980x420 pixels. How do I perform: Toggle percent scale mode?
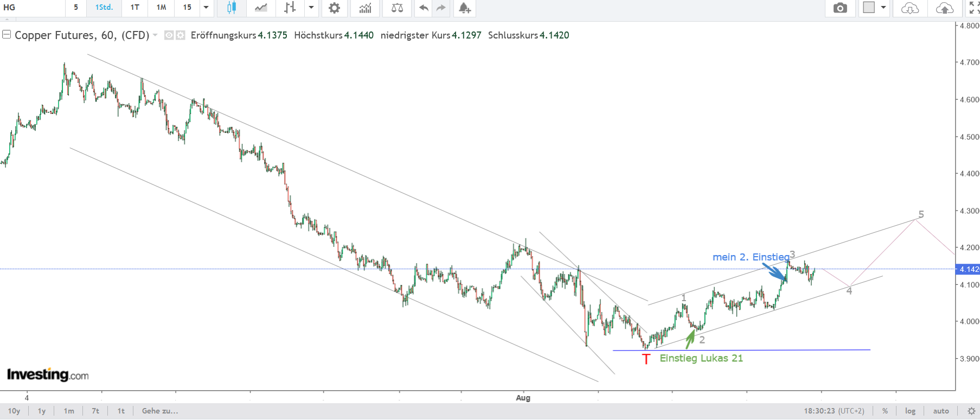click(x=885, y=411)
